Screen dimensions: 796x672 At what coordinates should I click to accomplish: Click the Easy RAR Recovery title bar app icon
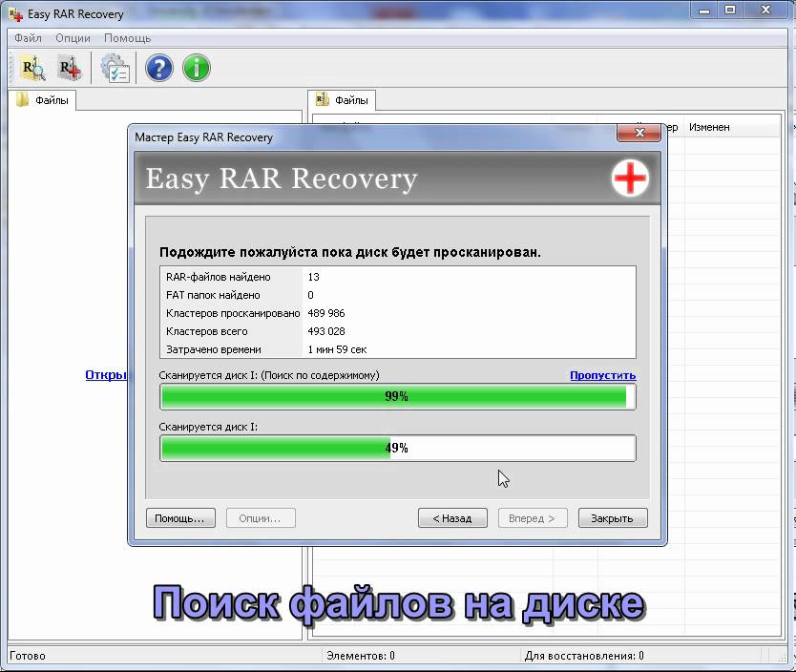coord(15,14)
